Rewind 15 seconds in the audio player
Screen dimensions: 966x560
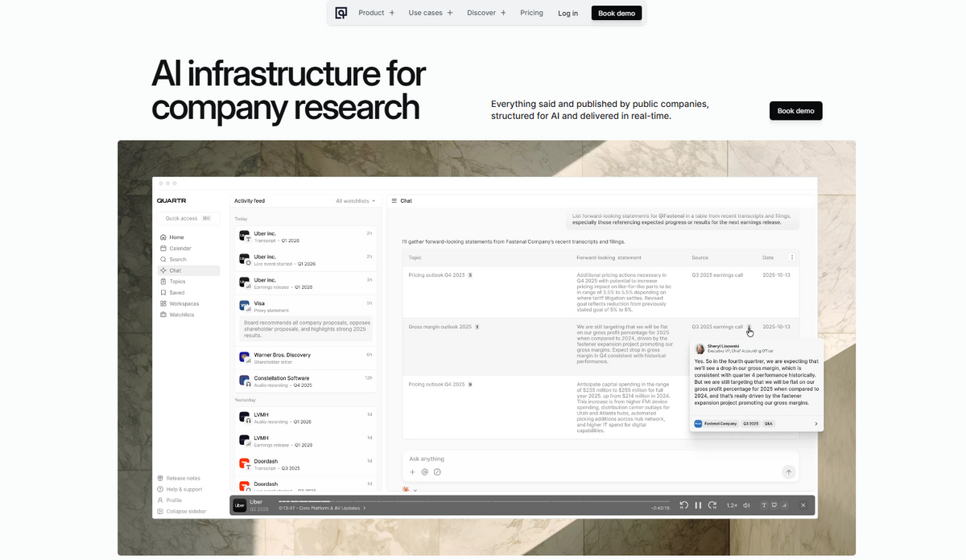point(684,505)
